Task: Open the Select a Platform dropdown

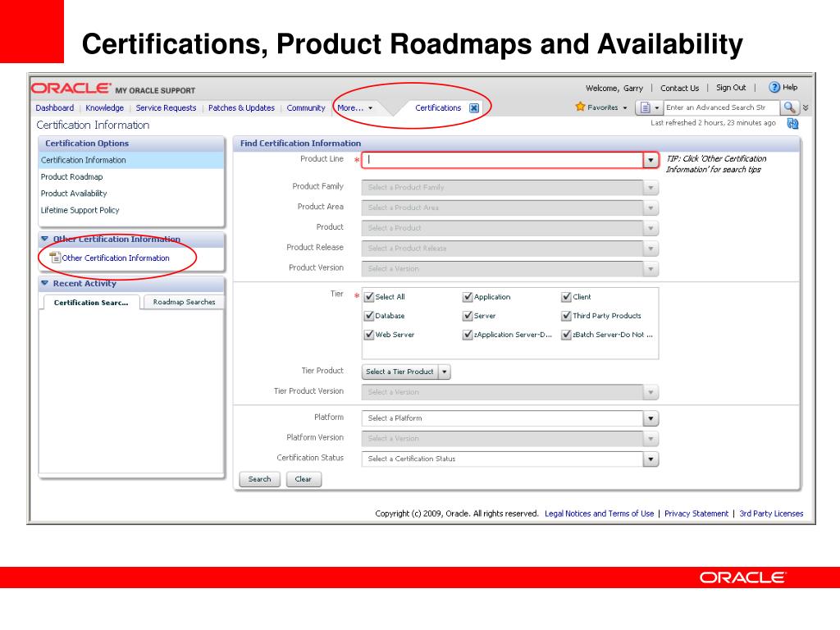Action: click(x=510, y=418)
